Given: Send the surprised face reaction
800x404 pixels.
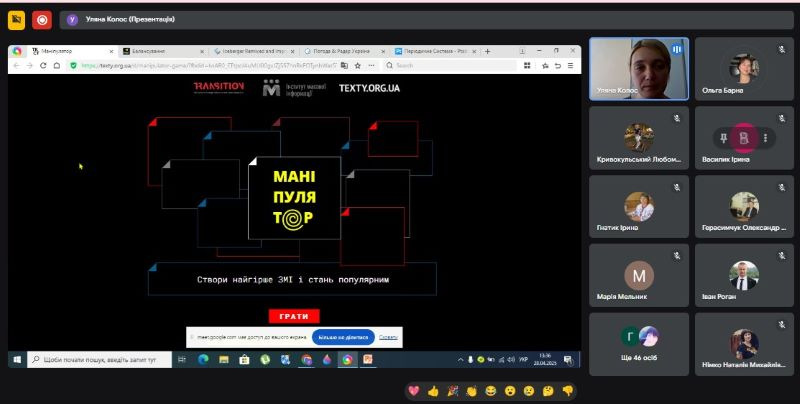Looking at the screenshot, I should (510, 391).
